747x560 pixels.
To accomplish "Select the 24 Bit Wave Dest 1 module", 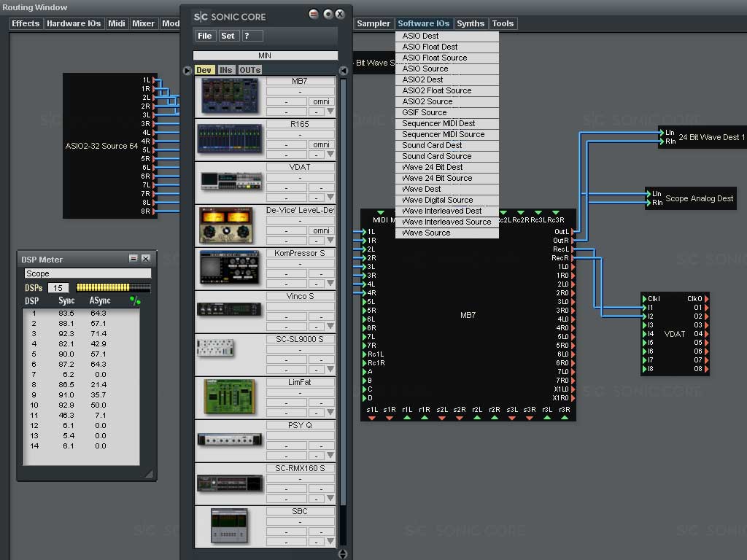I will [703, 137].
